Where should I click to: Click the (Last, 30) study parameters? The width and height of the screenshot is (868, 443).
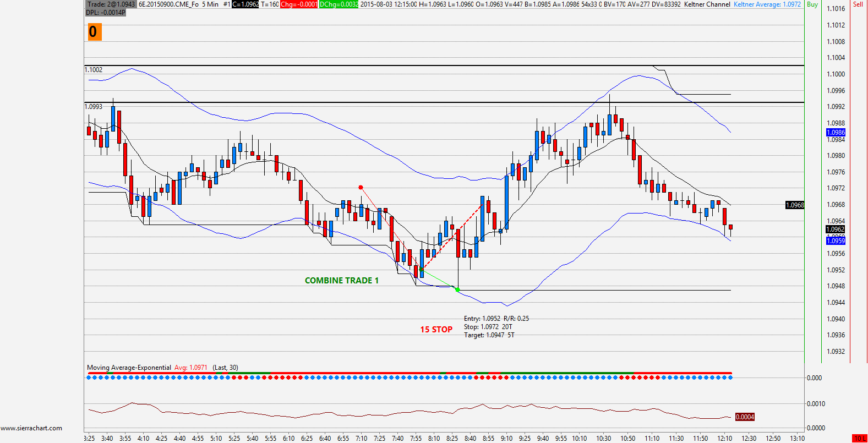226,368
